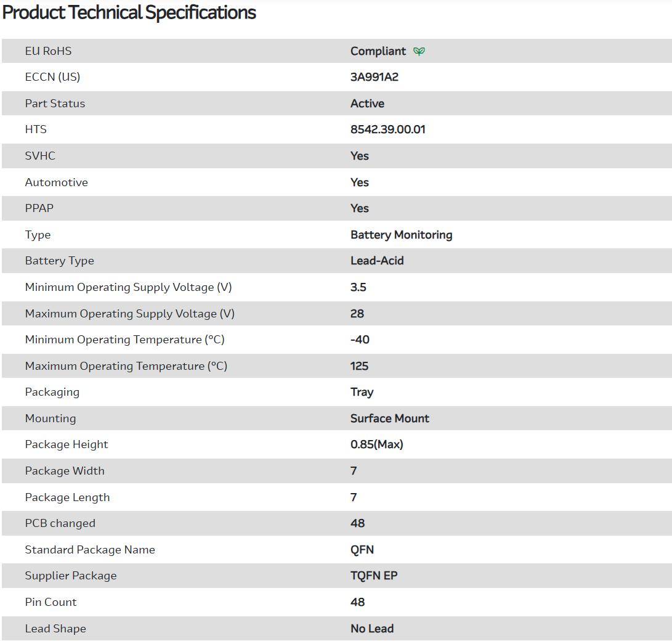Click the Lead-Acid battery type value
Image resolution: width=672 pixels, height=641 pixels.
[x=377, y=261]
